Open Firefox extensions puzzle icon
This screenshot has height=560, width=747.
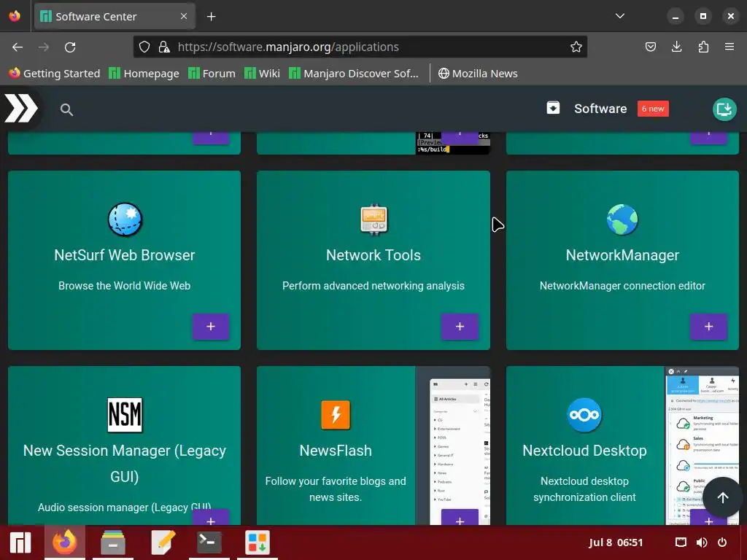(703, 47)
